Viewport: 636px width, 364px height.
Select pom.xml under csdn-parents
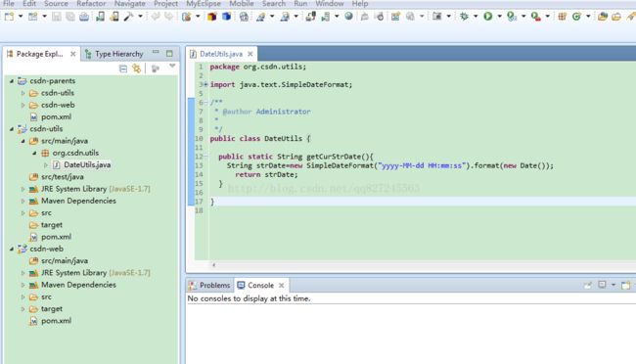(56, 116)
